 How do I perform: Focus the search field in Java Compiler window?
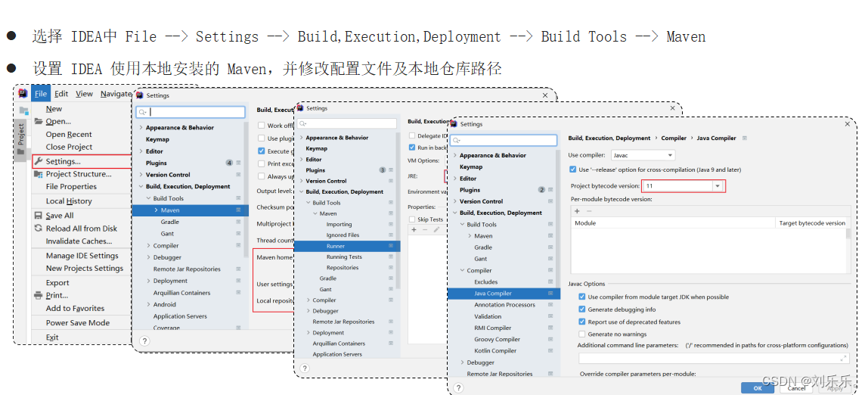[504, 140]
